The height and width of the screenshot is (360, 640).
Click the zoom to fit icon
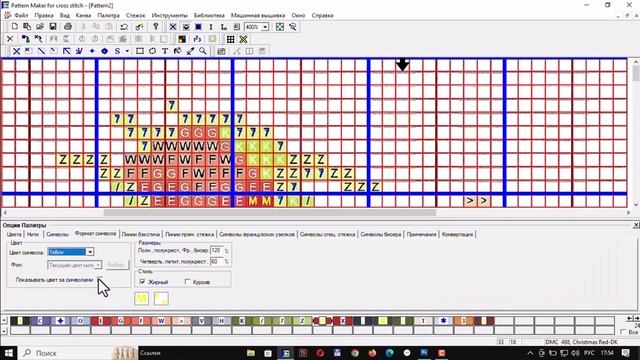pos(280,27)
